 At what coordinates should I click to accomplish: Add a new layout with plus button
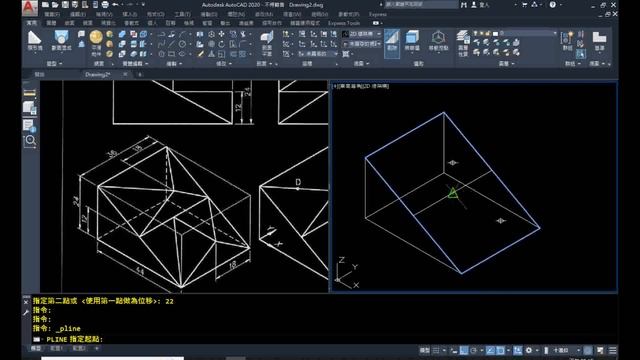(x=96, y=349)
